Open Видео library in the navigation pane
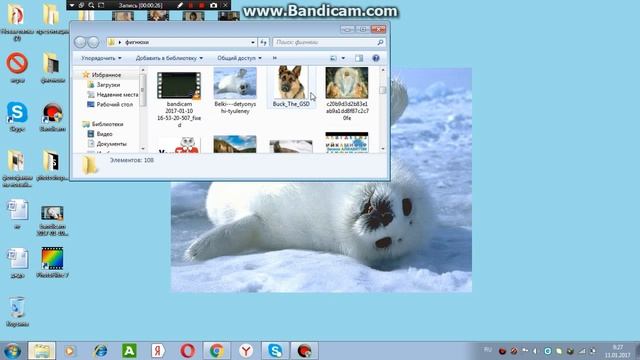This screenshot has width=640, height=360. pyautogui.click(x=100, y=133)
